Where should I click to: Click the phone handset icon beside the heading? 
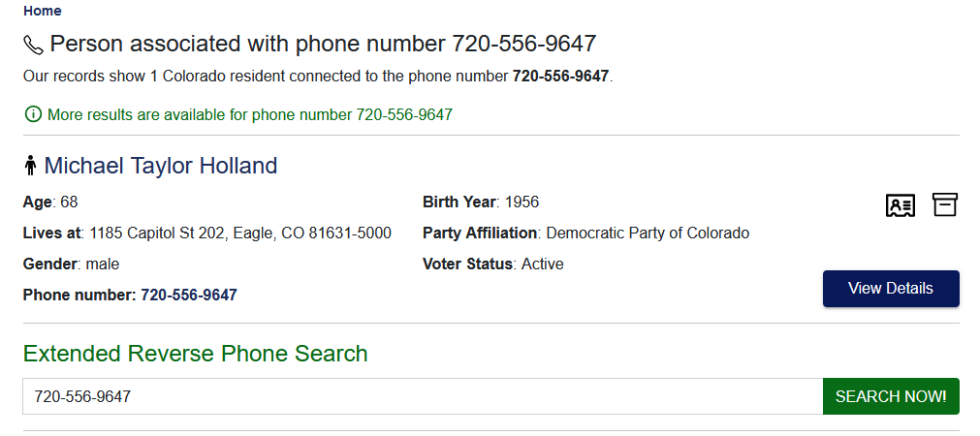(33, 45)
